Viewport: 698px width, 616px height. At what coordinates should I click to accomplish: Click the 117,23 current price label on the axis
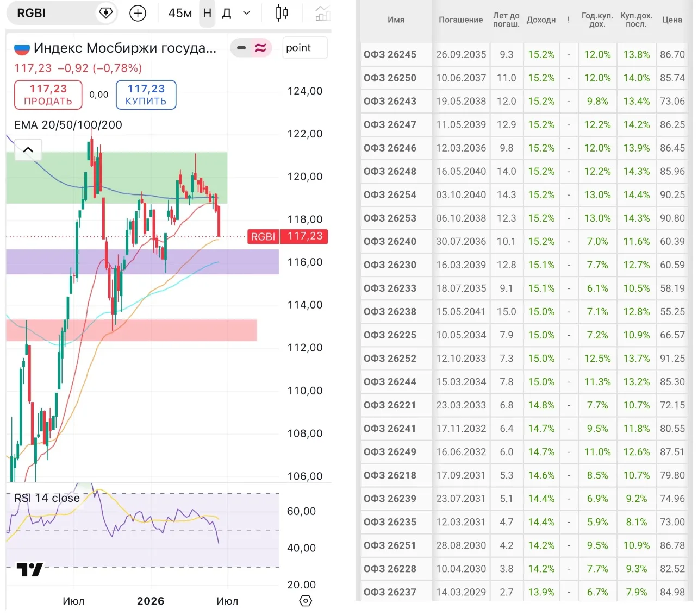pos(304,236)
